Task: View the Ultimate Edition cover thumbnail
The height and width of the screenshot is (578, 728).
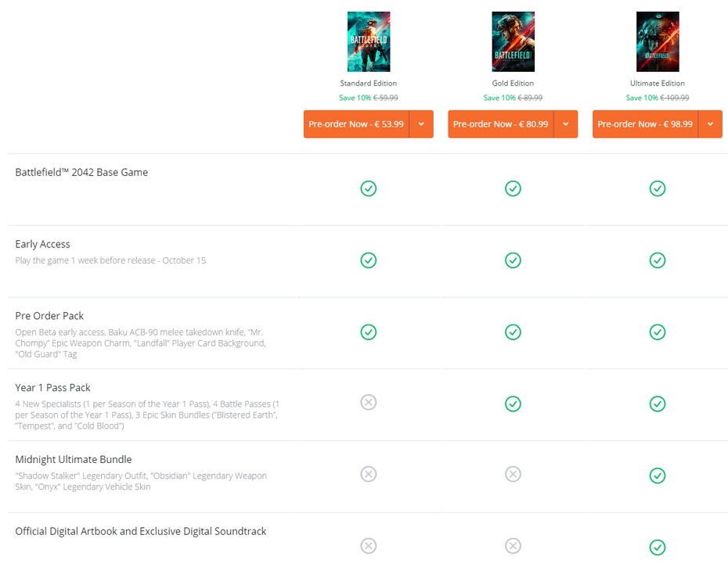Action: pos(658,42)
